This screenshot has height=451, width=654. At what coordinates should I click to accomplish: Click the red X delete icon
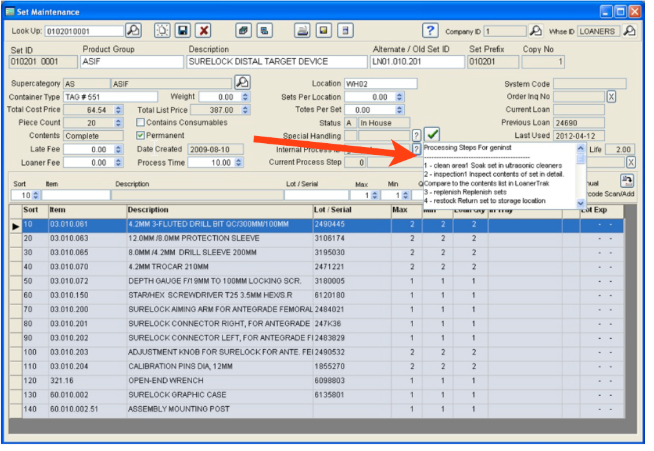(x=203, y=30)
